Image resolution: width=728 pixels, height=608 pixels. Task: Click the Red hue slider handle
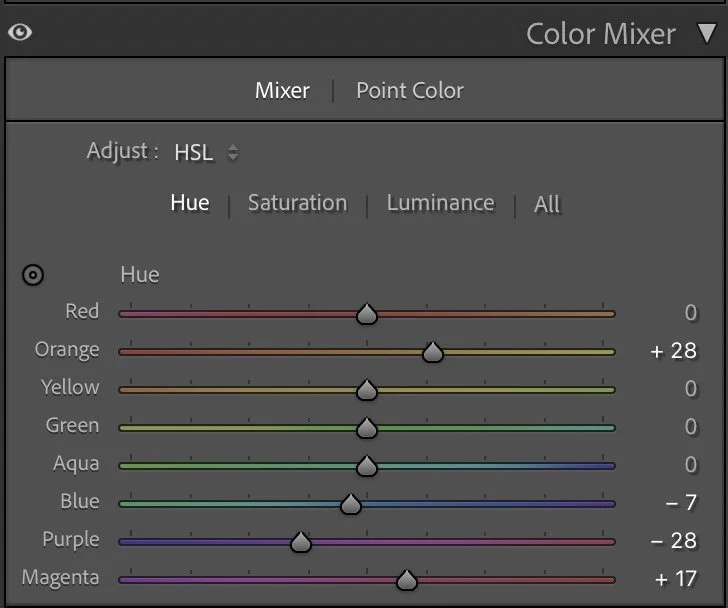[367, 314]
